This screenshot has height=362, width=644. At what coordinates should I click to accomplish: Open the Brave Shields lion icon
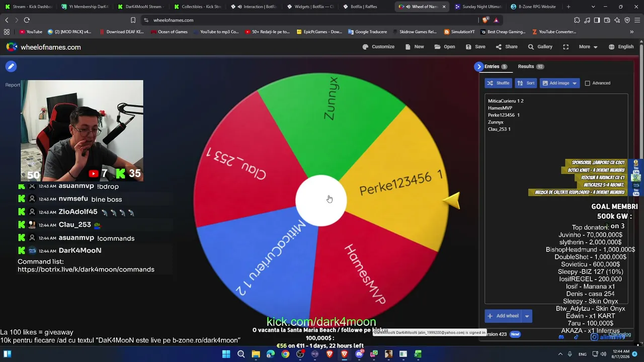485,20
